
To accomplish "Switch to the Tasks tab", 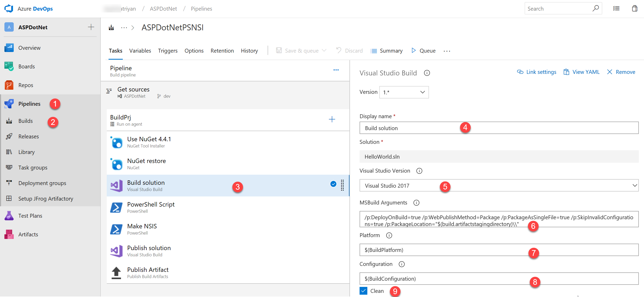I will (x=116, y=51).
